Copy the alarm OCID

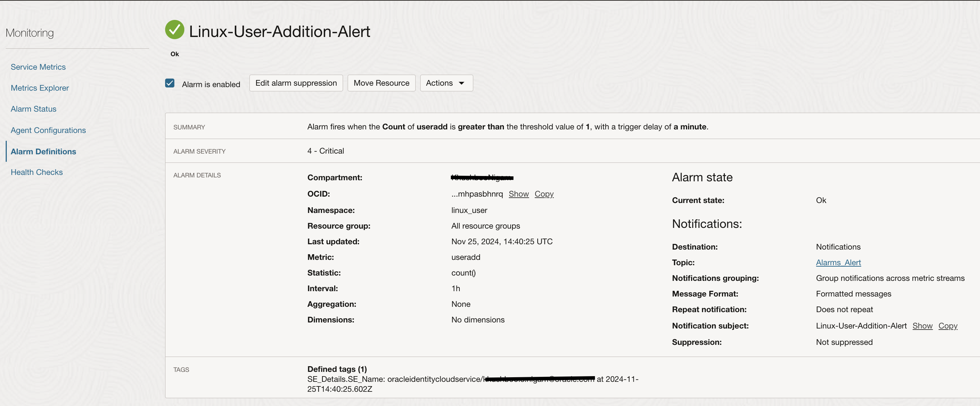coord(544,194)
